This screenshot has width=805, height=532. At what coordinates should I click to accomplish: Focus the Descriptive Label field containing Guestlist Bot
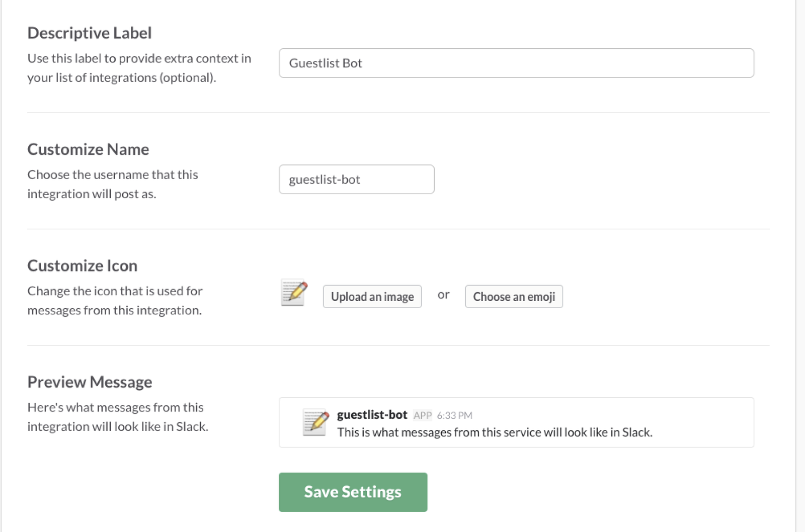click(x=516, y=63)
